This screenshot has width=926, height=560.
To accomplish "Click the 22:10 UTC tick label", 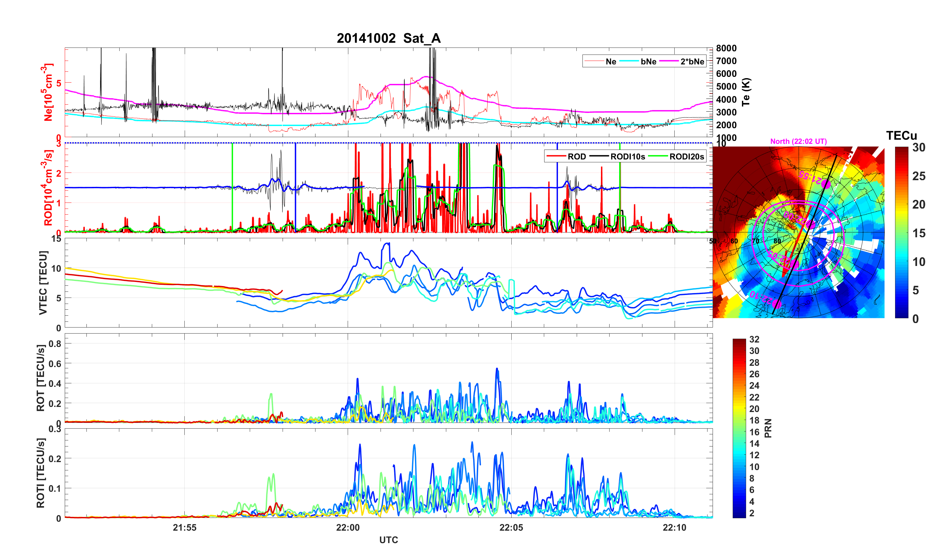I will (674, 527).
